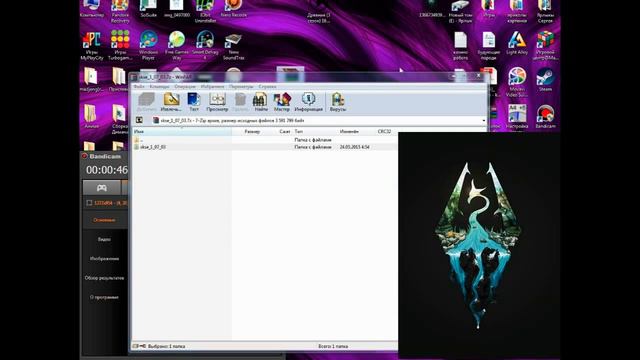Open the Анимэ desktop folder
The height and width of the screenshot is (360, 640).
tap(91, 117)
